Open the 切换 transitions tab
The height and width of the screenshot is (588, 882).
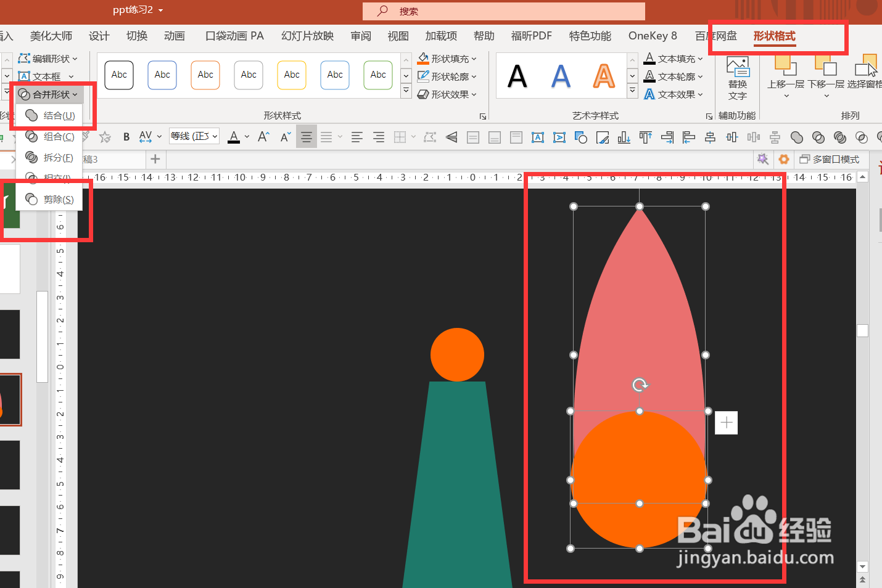click(x=137, y=36)
